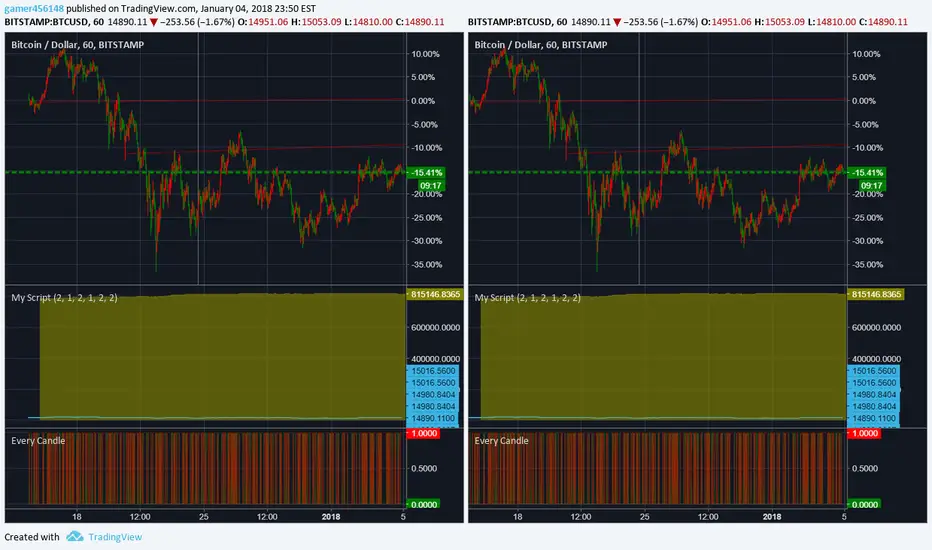The width and height of the screenshot is (932, 550).
Task: Click the 400000.0000 axis value on the right chart
Action: (x=876, y=359)
